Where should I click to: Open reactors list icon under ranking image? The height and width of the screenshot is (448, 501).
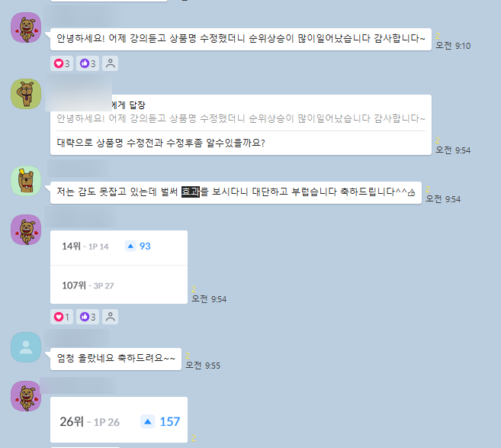(111, 317)
